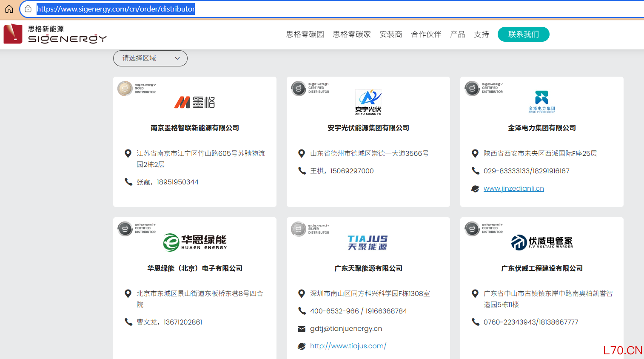Click the phone icon on 金泽电力 card
Image resolution: width=644 pixels, height=359 pixels.
click(x=476, y=171)
